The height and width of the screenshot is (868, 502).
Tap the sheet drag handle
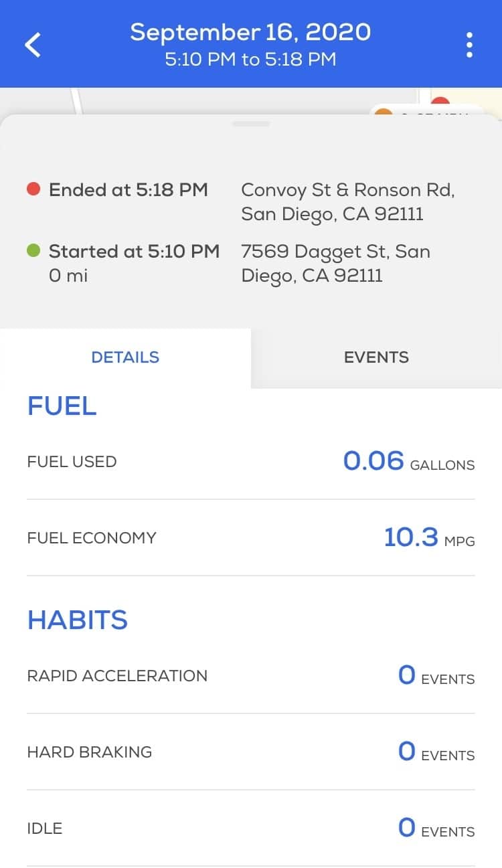[x=251, y=124]
